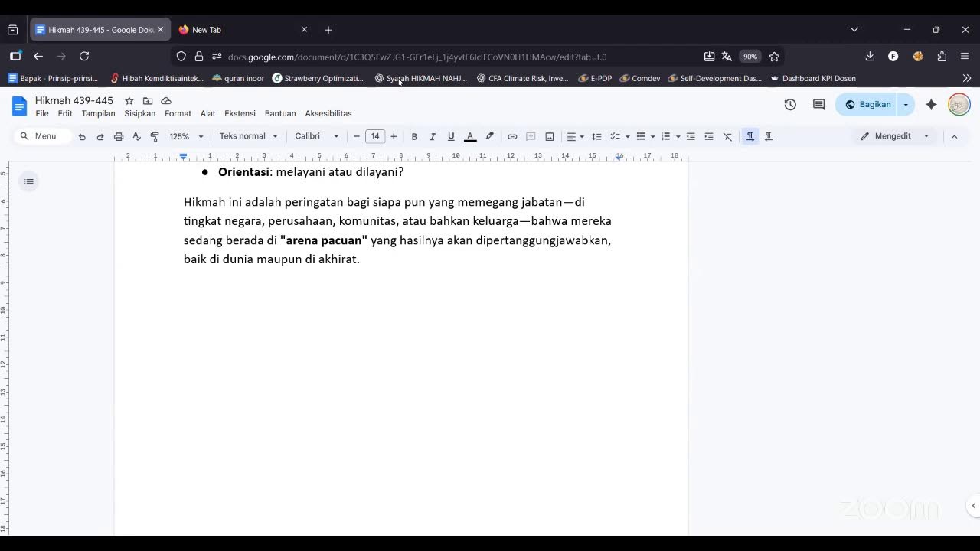Open the Mengedit mode dropdown

pos(894,136)
